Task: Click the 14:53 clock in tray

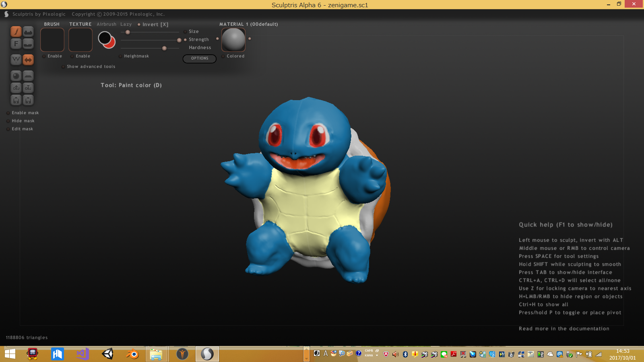Action: tap(623, 351)
